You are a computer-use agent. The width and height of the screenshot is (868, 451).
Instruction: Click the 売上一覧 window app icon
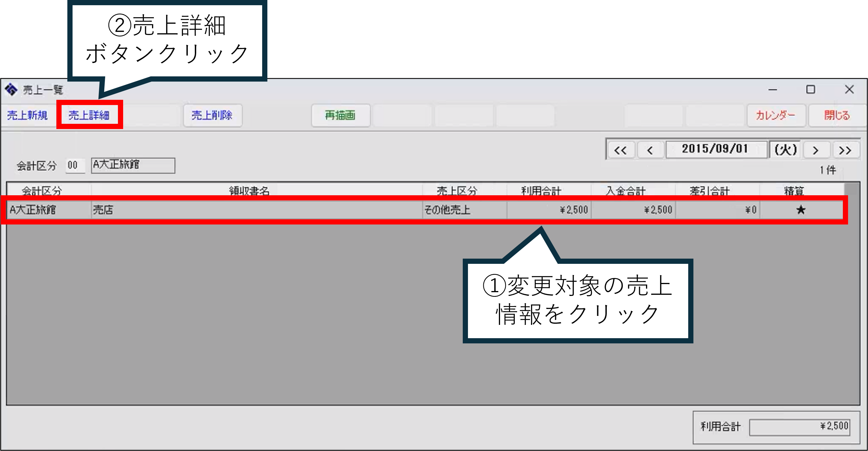(x=11, y=90)
